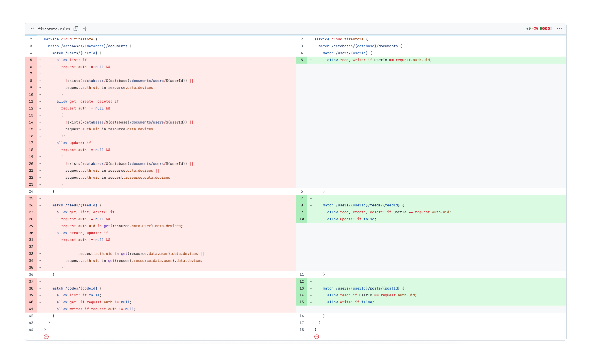Click the minus marker on deleted line 26

pos(40,205)
